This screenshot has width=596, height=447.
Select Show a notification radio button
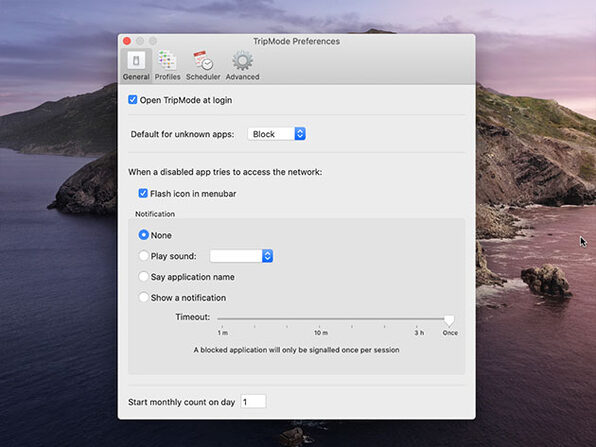143,298
